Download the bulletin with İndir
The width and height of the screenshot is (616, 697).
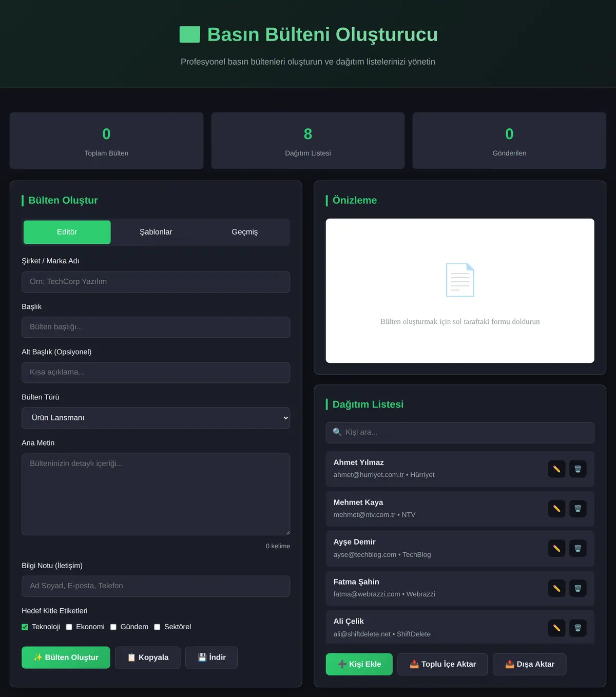pyautogui.click(x=211, y=657)
